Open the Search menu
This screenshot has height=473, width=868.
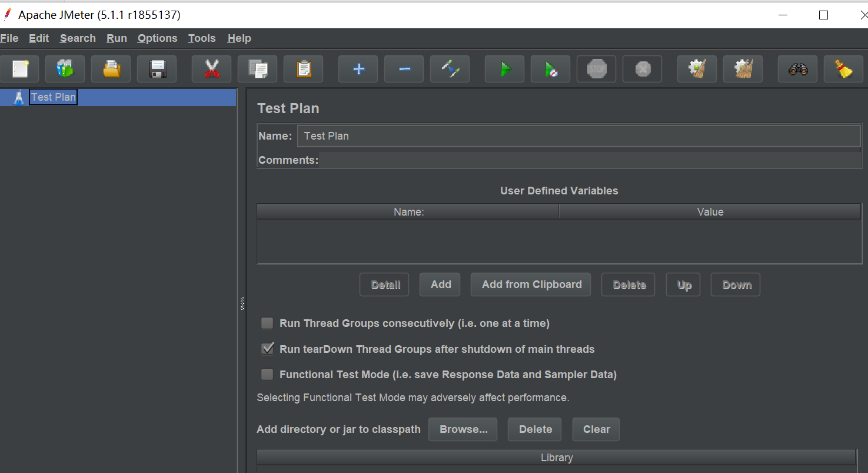click(x=78, y=38)
